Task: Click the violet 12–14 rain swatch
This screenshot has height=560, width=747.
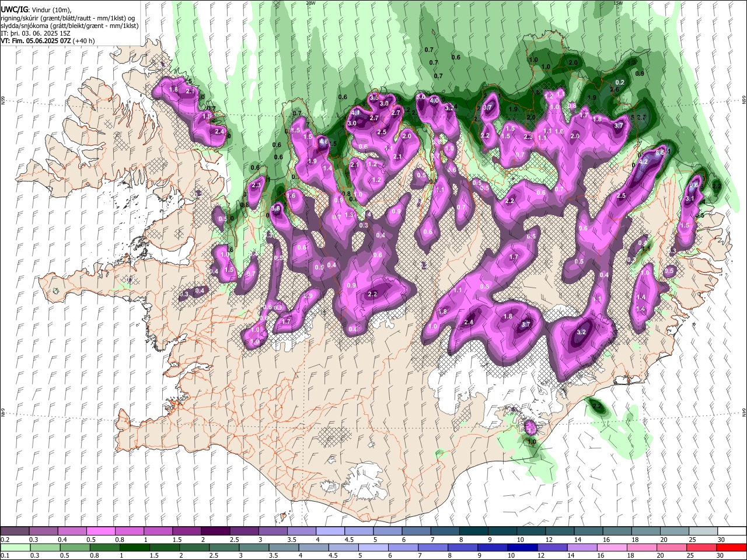Action: point(551,547)
